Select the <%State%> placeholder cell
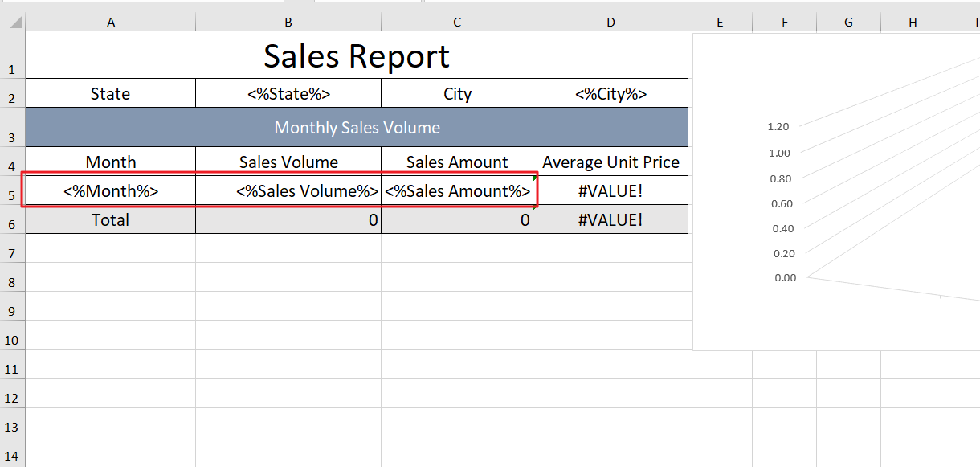Image resolution: width=980 pixels, height=467 pixels. point(288,94)
